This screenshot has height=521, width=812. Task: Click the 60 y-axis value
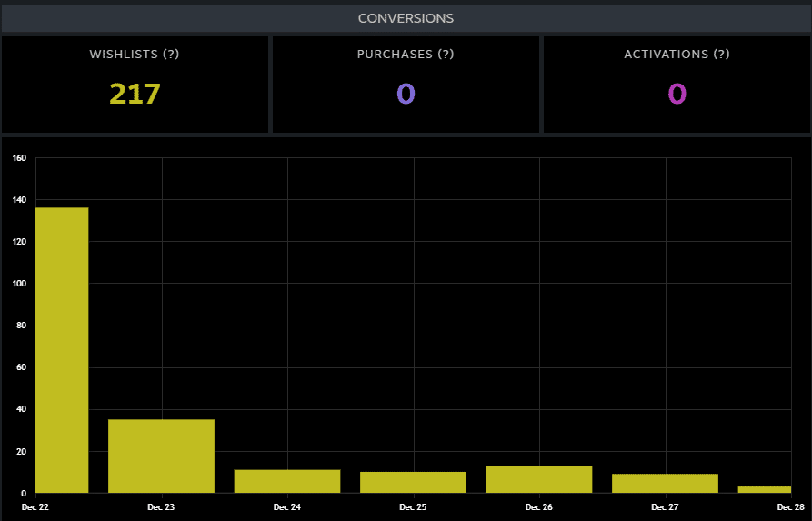21,367
